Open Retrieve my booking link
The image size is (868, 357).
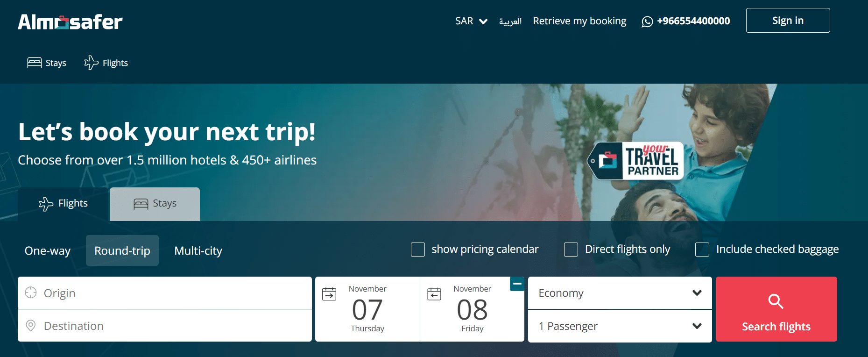[x=579, y=21]
